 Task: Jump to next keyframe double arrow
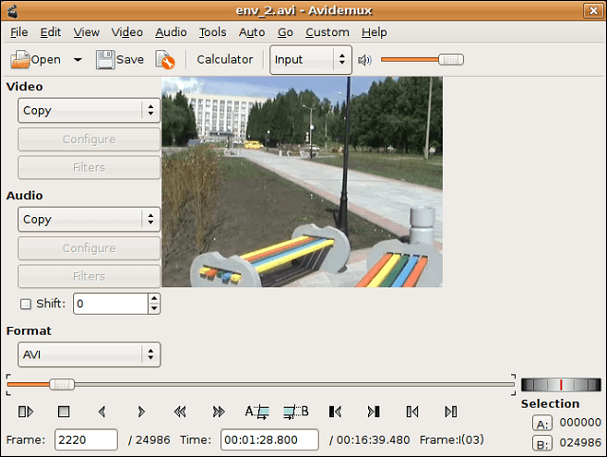click(219, 411)
